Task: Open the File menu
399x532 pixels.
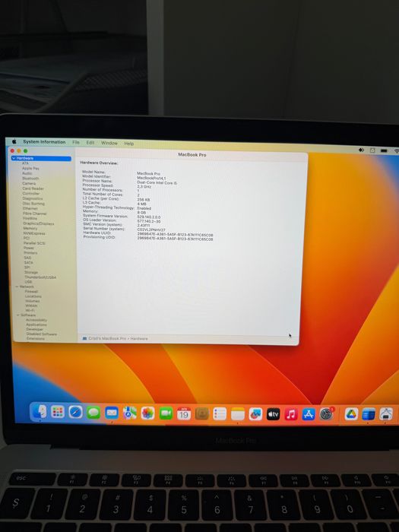Action: 76,142
